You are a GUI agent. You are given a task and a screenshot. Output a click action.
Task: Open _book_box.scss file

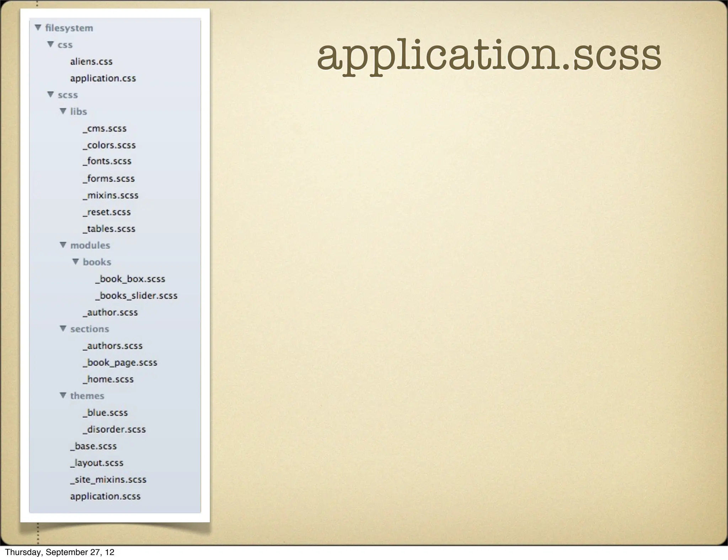coord(130,279)
